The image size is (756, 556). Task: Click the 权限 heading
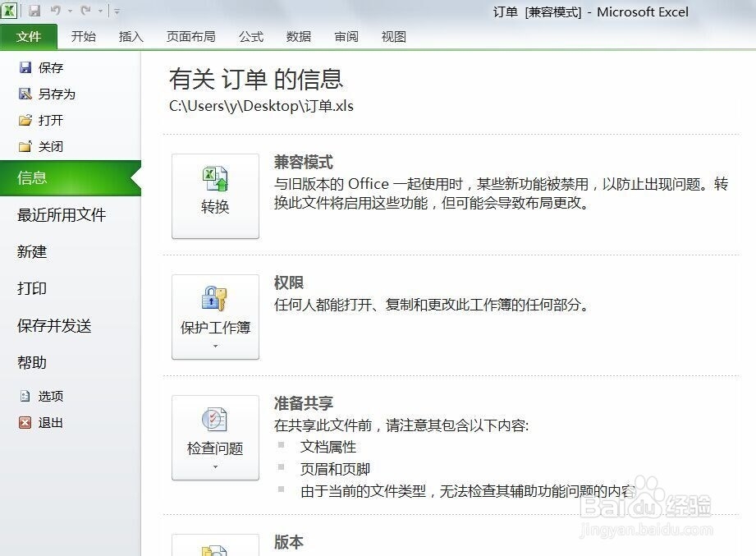(289, 283)
